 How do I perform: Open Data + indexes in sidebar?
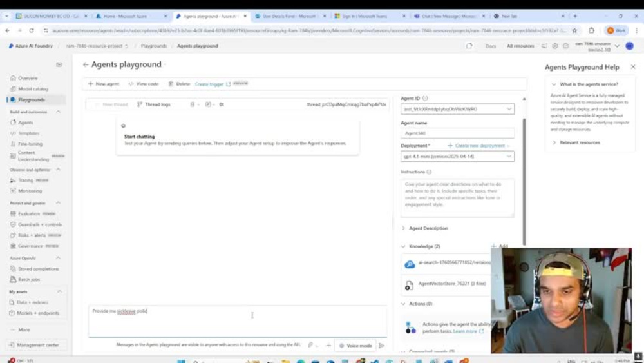tap(32, 302)
